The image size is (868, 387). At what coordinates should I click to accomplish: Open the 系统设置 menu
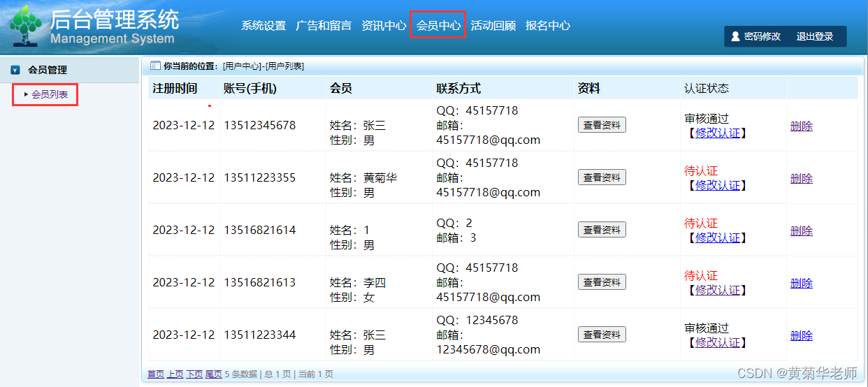tap(263, 26)
